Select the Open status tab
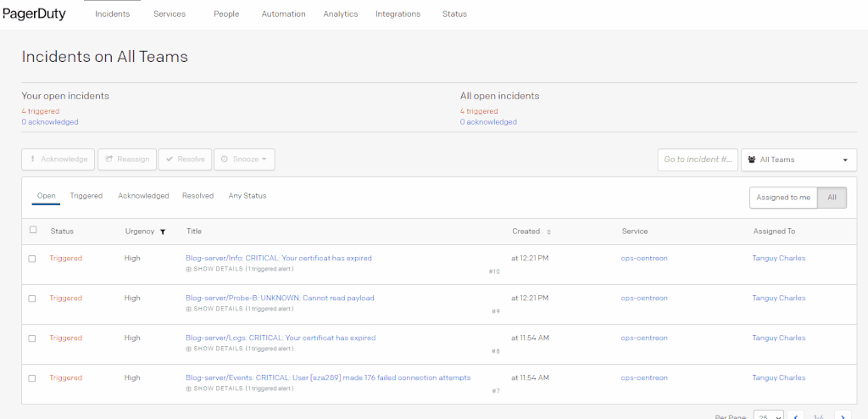 (x=46, y=196)
